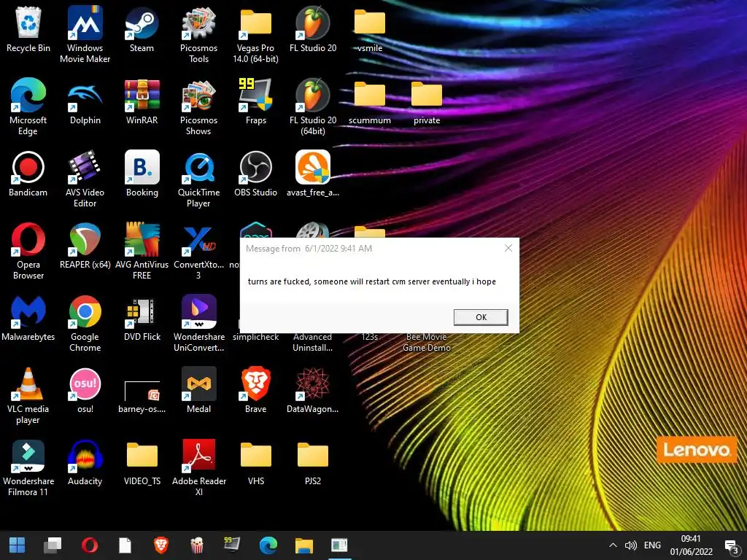Open File Explorer on taskbar

(304, 545)
